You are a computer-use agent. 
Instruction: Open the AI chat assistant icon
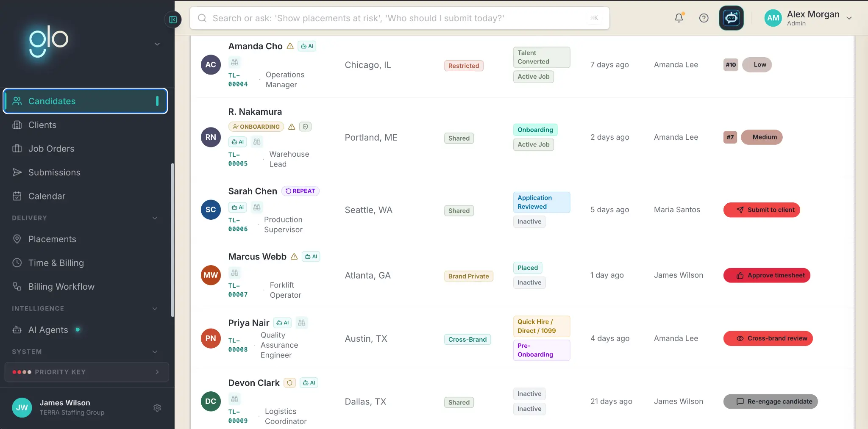pyautogui.click(x=731, y=18)
